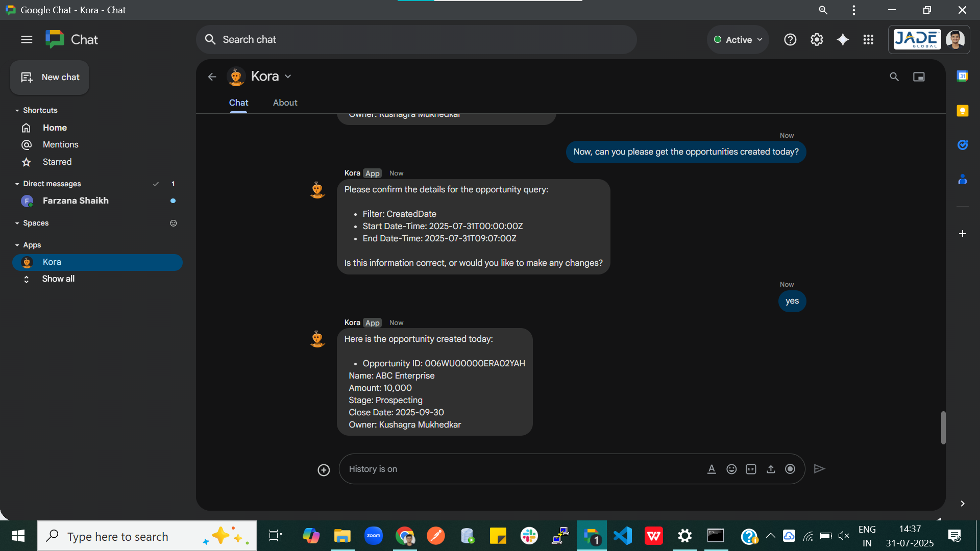The width and height of the screenshot is (980, 551).
Task: Toggle text formatting options in compose bar
Action: (x=712, y=469)
